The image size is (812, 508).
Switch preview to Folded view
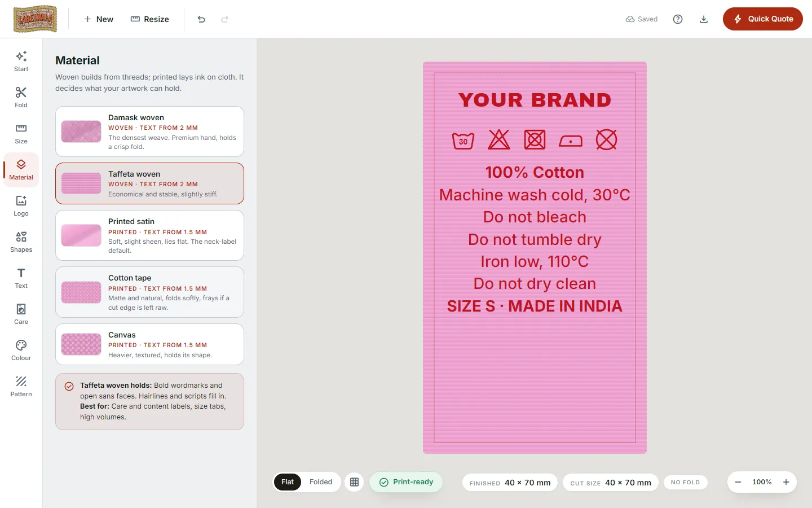coord(321,482)
